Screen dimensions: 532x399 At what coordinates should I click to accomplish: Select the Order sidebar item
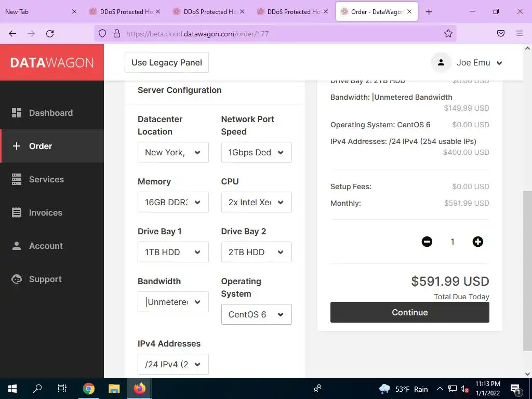click(51, 146)
